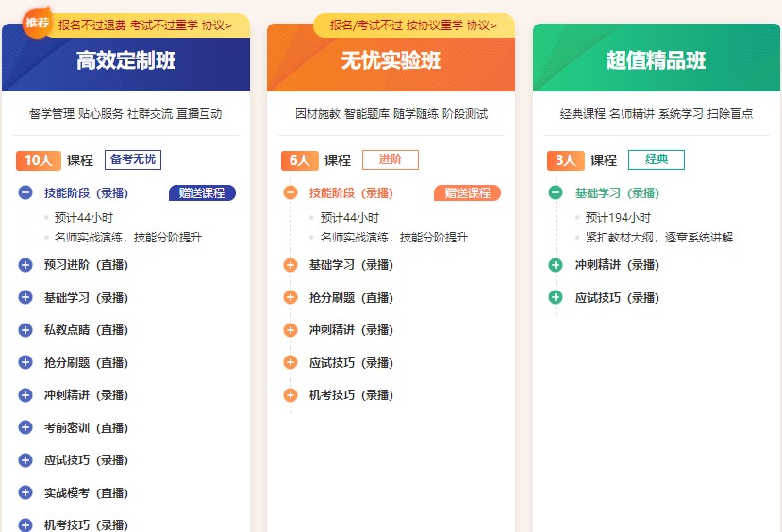This screenshot has height=532, width=782.
Task: Click 报名不过退费 考试不过重学 text
Action: (128, 25)
